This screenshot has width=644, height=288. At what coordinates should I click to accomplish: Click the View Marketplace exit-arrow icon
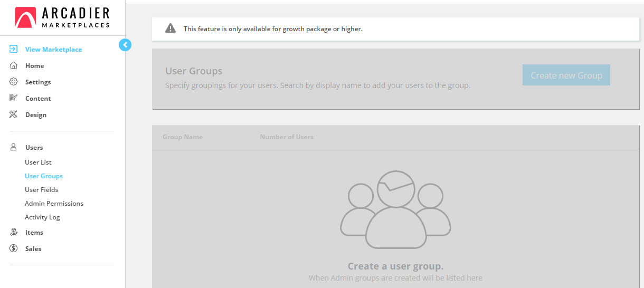(14, 49)
